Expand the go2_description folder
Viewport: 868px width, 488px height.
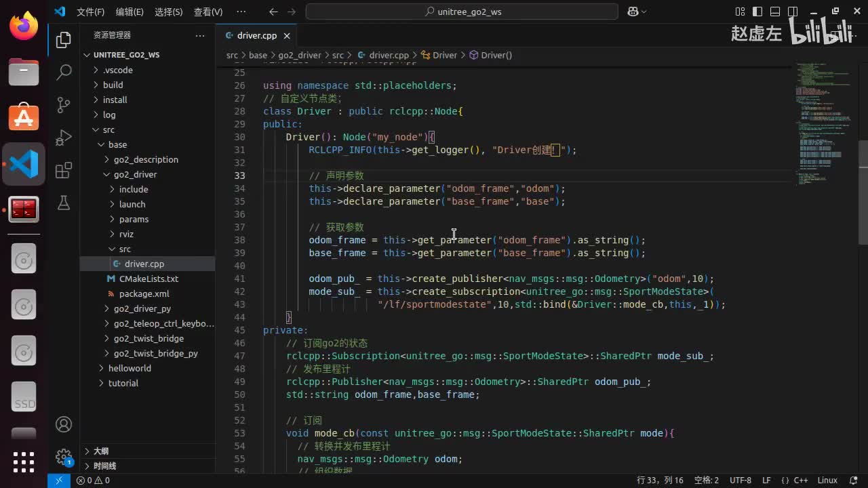148,159
